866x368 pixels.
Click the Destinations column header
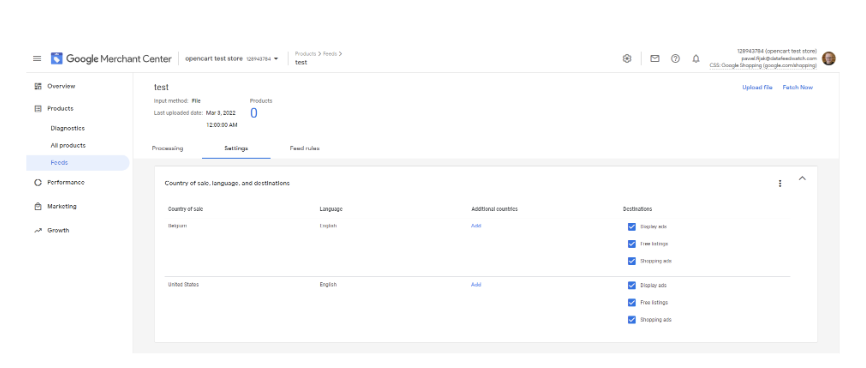click(x=637, y=209)
